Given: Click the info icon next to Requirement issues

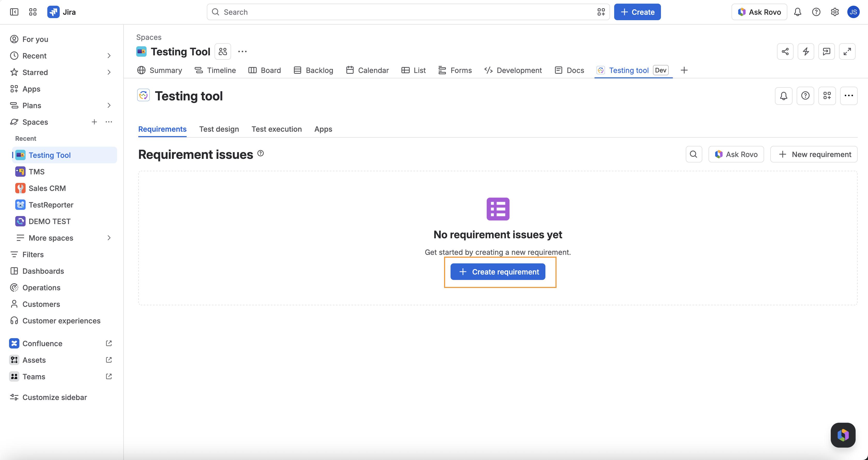Looking at the screenshot, I should point(261,153).
